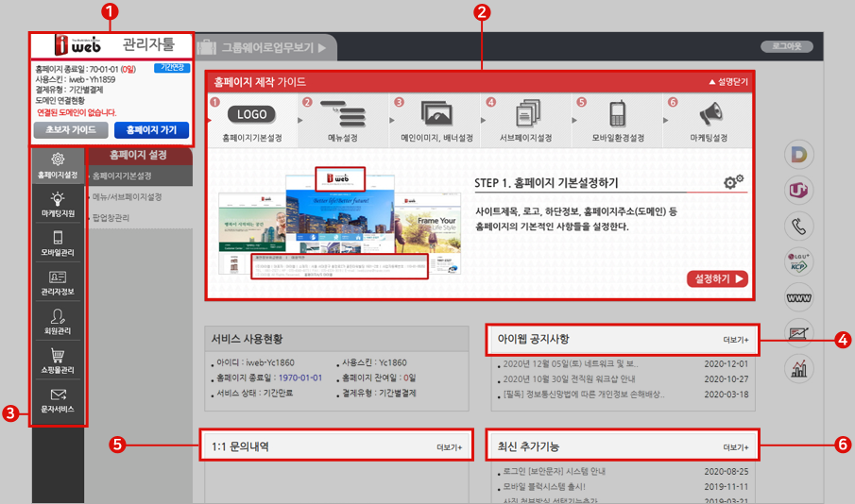Select 홈페이지기본설정 submenu item
Screen dimensions: 855x504
tap(122, 176)
